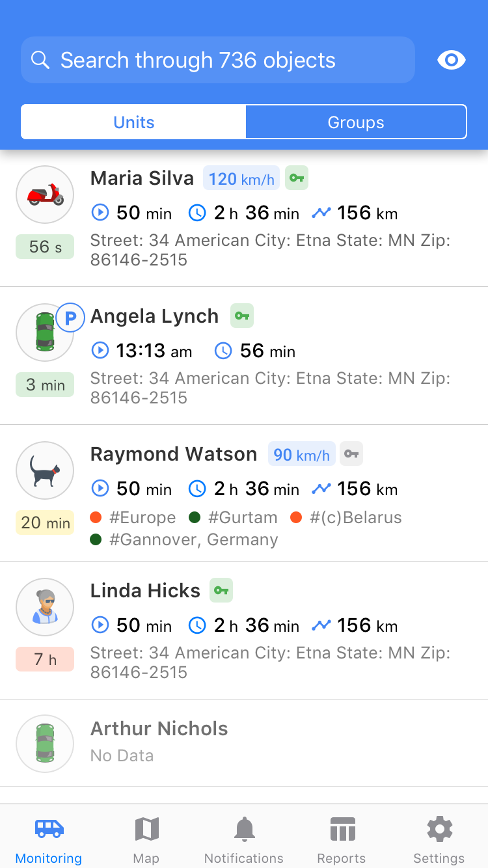This screenshot has height=868, width=488.
Task: Click the 120 km/h speed badge for Maria Silva
Action: point(241,178)
